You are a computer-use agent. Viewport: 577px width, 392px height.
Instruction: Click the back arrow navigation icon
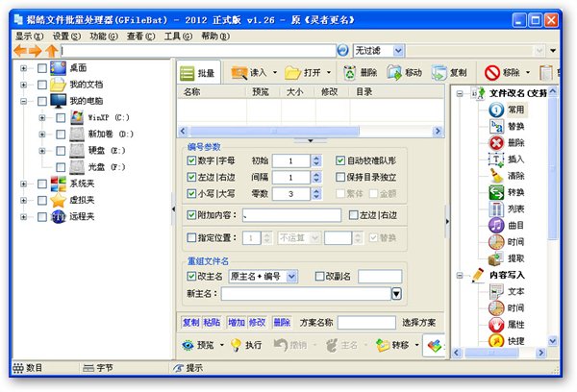[20, 50]
